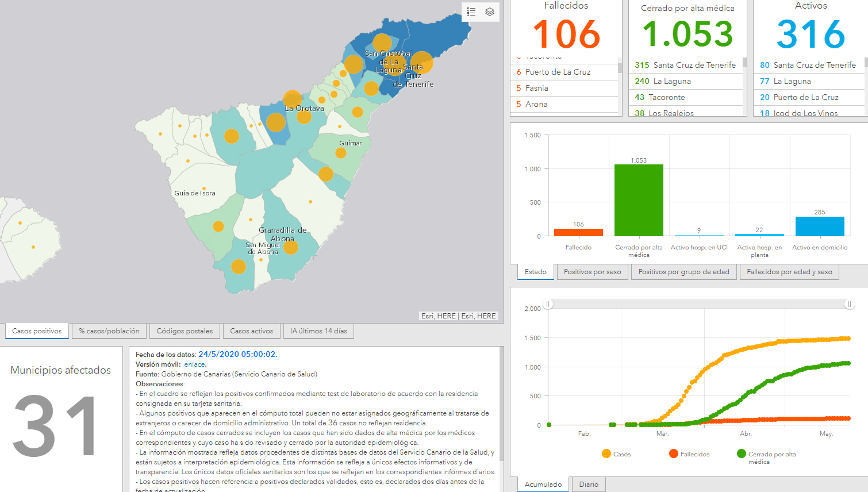Click the orange Fallecido bar in the chart
Screen dimensions: 868x492
(x=578, y=232)
